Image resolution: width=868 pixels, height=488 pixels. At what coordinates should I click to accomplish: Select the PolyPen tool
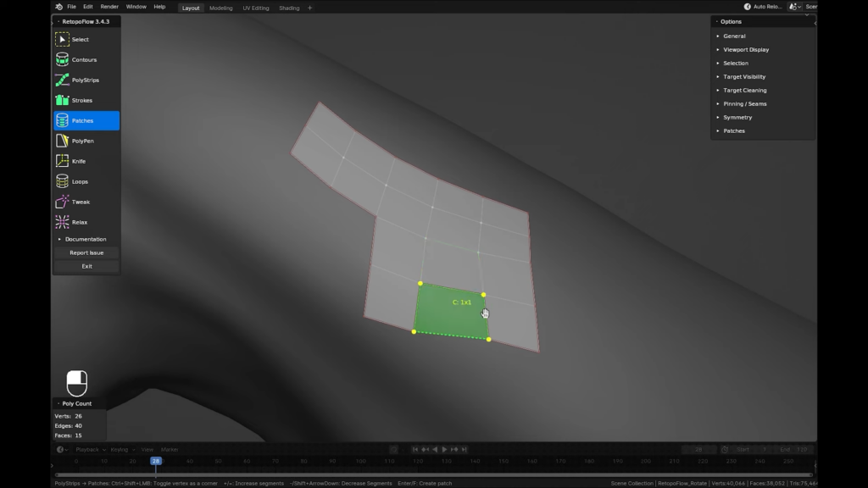point(84,140)
